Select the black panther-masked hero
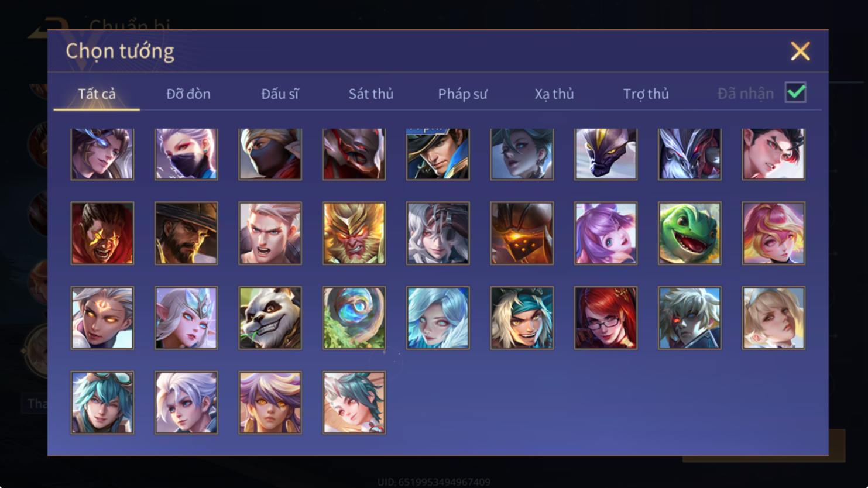868x488 pixels. click(x=605, y=154)
